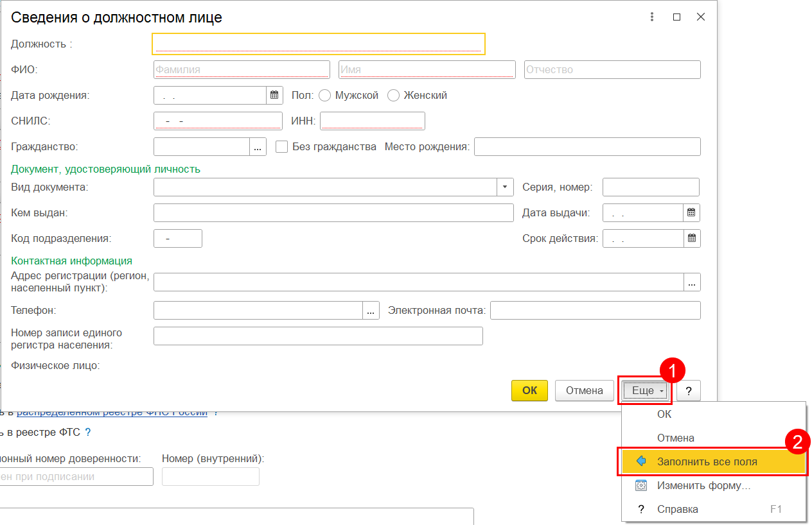Click the question mark help button
This screenshot has height=525, width=812.
pyautogui.click(x=688, y=390)
